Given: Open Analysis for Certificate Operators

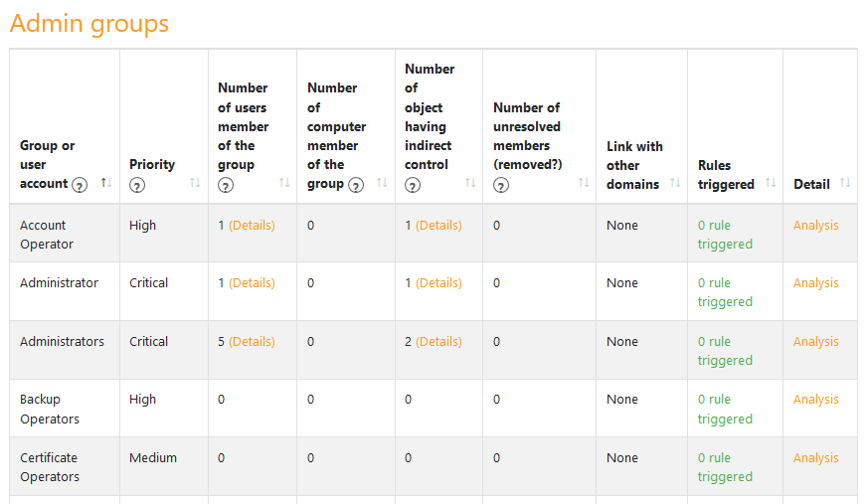Looking at the screenshot, I should pos(816,457).
